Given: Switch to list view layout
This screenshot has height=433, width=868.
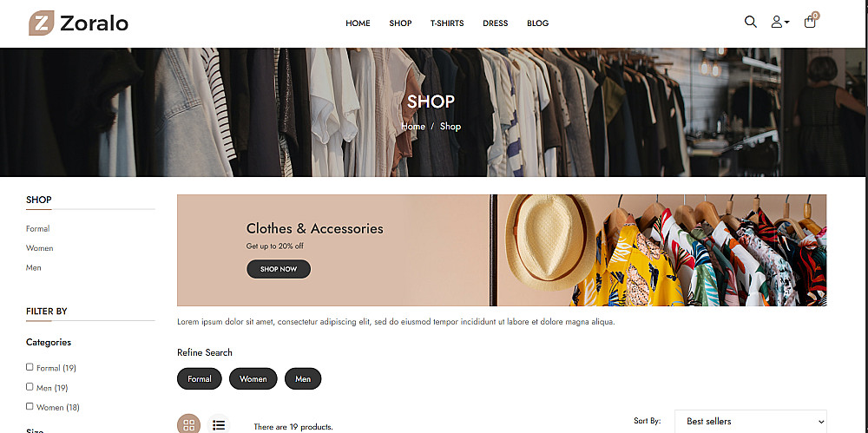Looking at the screenshot, I should point(219,424).
